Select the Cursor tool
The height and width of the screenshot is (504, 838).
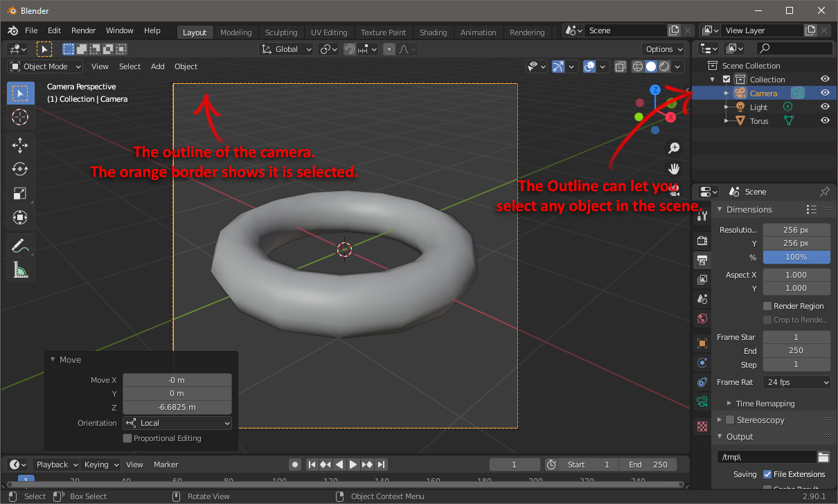20,117
